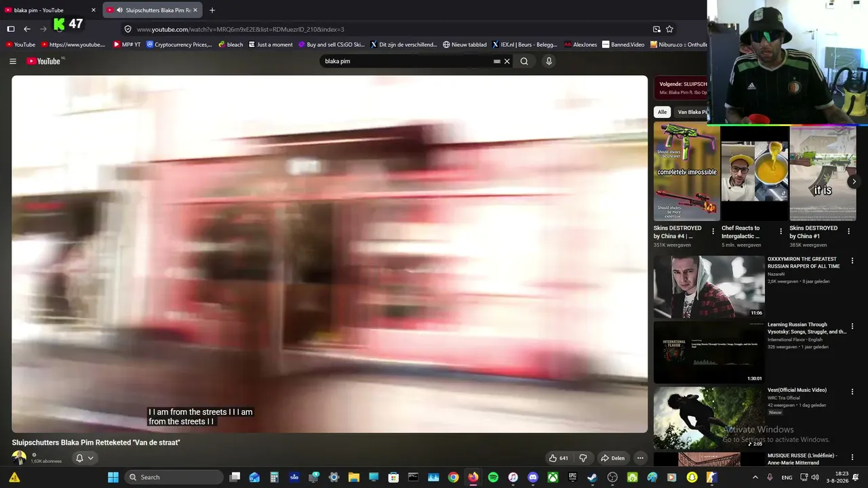Open the AlexJones bookmark
This screenshot has width=868, height=488.
582,45
